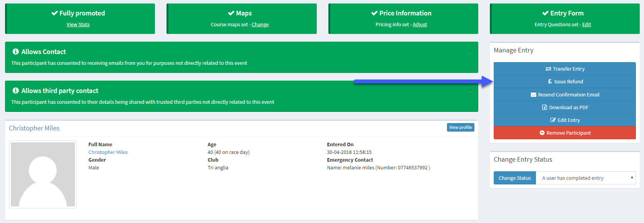
Task: Click the View profile button
Action: pos(460,127)
